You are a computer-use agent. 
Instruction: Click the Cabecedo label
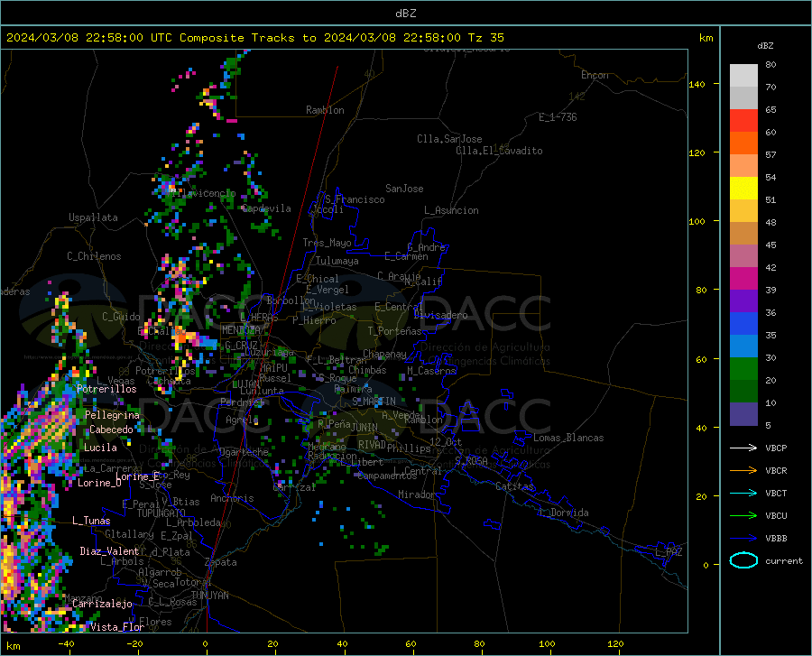coord(111,430)
